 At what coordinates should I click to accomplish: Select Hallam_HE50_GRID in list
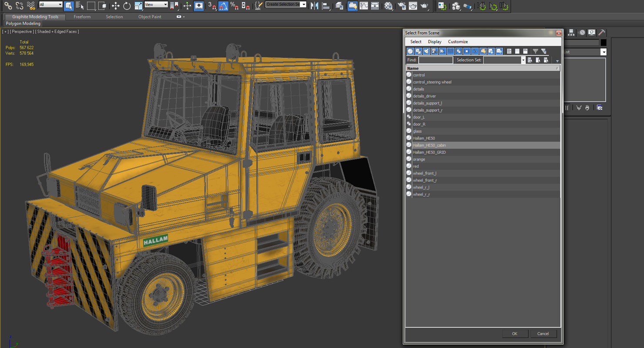click(x=483, y=152)
